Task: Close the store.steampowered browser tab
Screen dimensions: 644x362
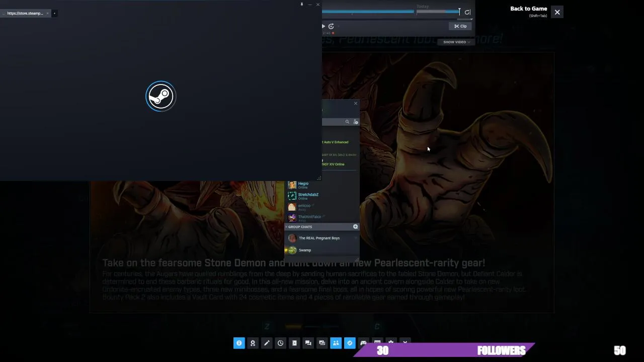Action: point(47,13)
